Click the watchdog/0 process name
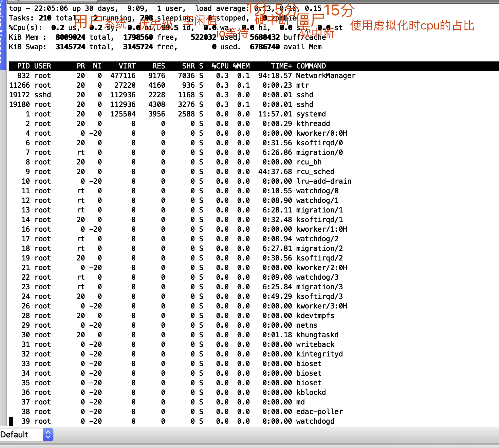 pyautogui.click(x=317, y=191)
